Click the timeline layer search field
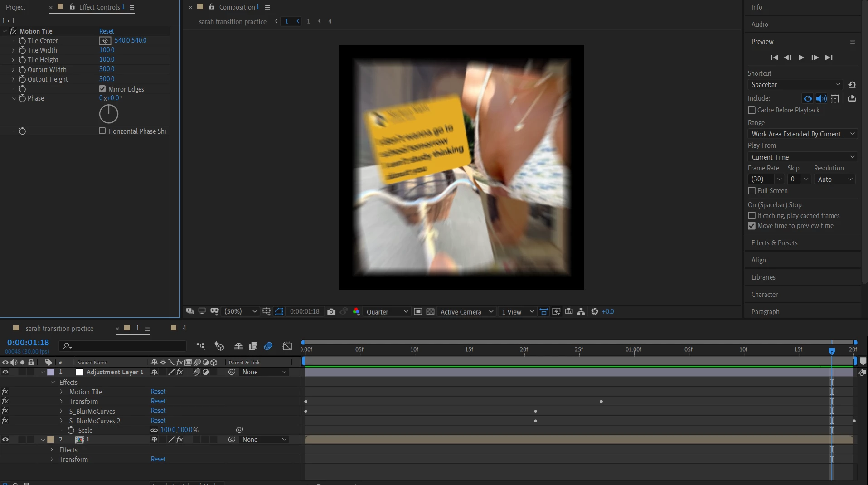Image resolution: width=868 pixels, height=485 pixels. pos(123,346)
